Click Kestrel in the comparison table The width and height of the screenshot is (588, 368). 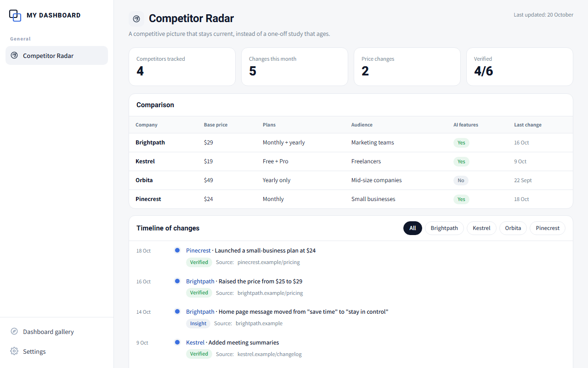pos(145,161)
